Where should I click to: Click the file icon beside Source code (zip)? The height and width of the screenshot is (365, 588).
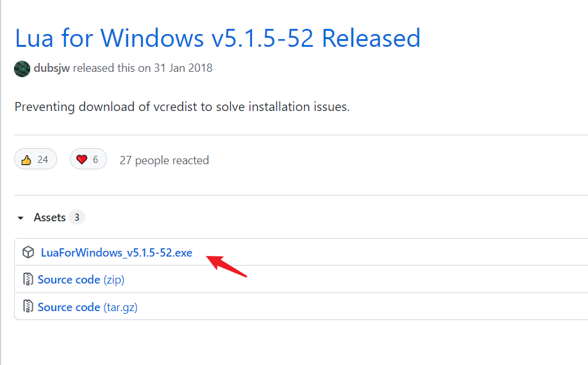click(28, 280)
